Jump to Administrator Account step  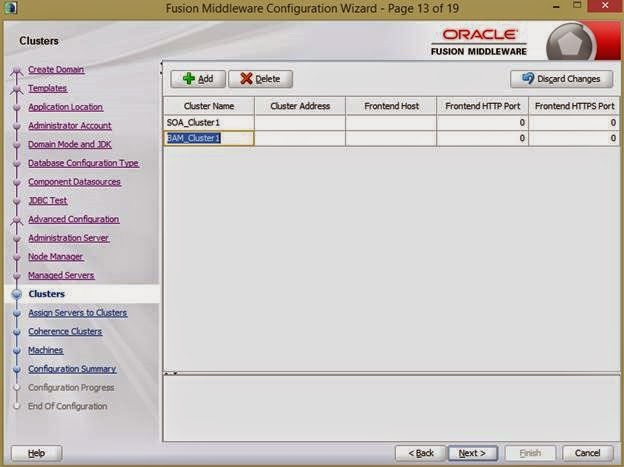(x=70, y=125)
